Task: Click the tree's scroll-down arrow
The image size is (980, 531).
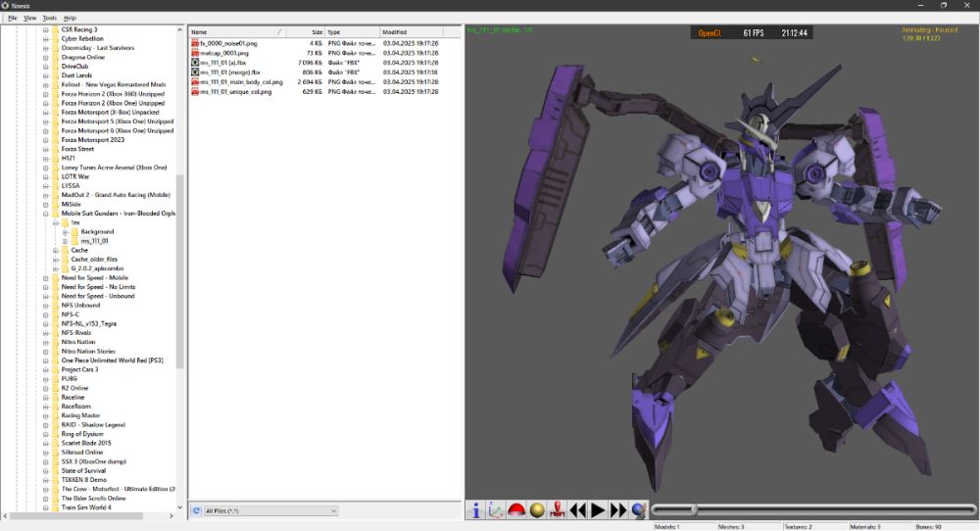Action: click(180, 507)
